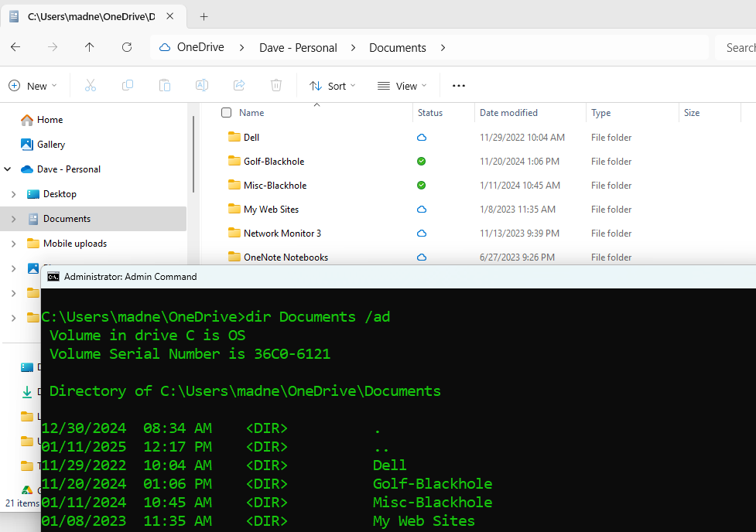Open the New dropdown menu
The height and width of the screenshot is (532, 756).
coord(32,85)
